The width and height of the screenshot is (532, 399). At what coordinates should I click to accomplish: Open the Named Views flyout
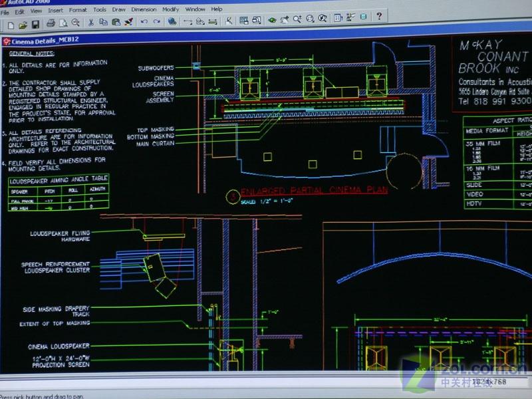tap(256, 21)
